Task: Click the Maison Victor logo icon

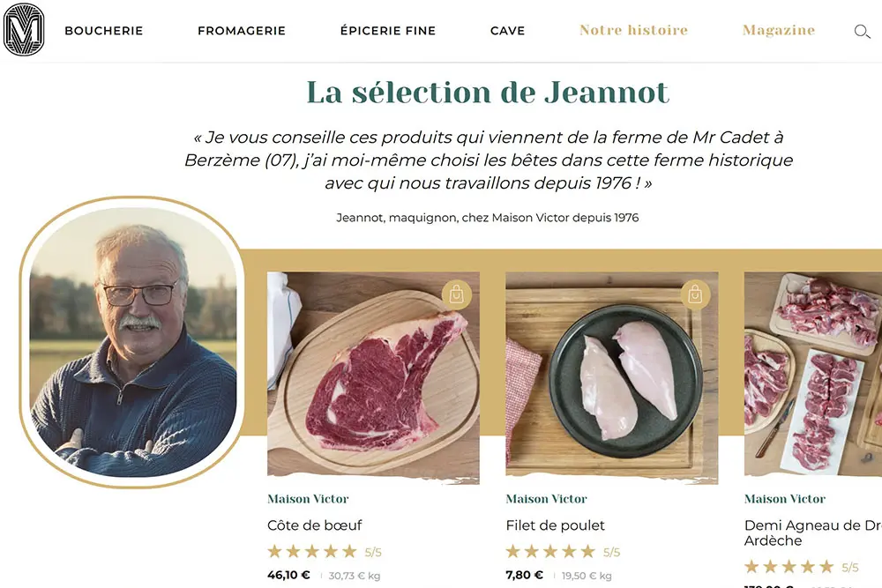Action: coord(24,30)
